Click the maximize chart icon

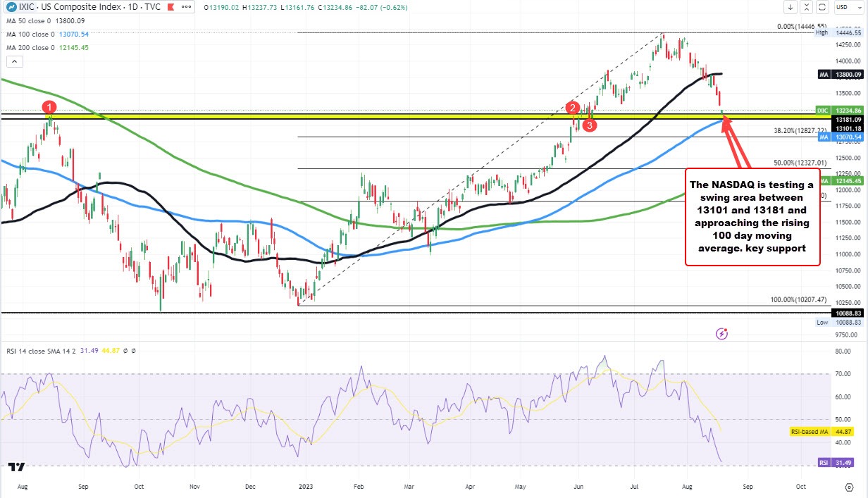click(805, 7)
